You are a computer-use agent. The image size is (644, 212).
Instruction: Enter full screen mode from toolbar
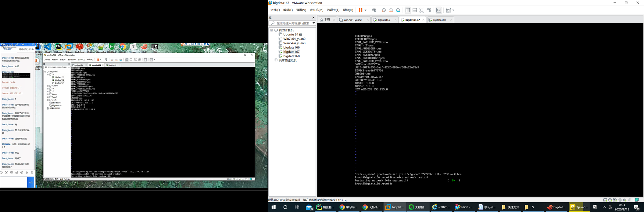pyautogui.click(x=422, y=10)
